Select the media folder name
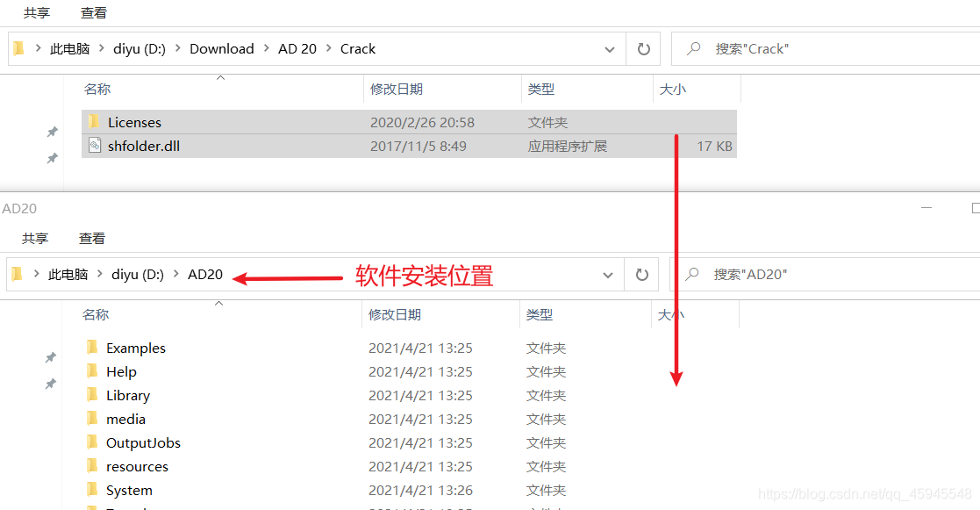The image size is (980, 510). click(x=125, y=419)
